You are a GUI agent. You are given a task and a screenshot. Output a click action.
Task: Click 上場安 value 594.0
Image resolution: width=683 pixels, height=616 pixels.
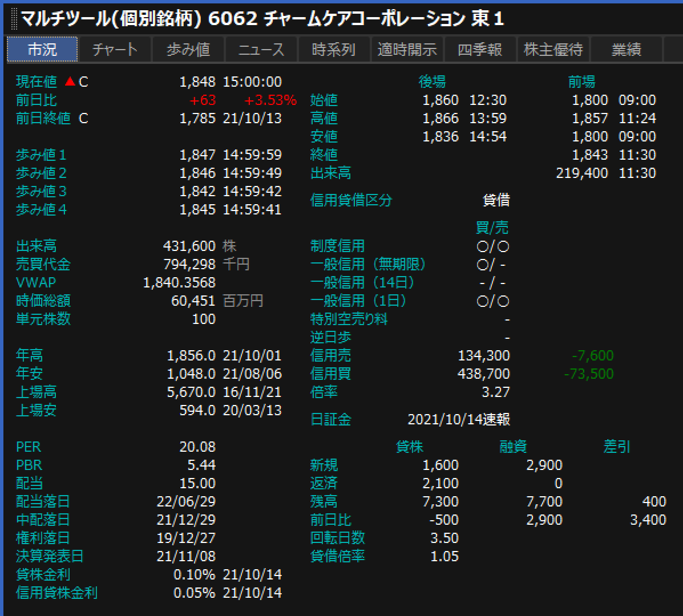pos(197,411)
